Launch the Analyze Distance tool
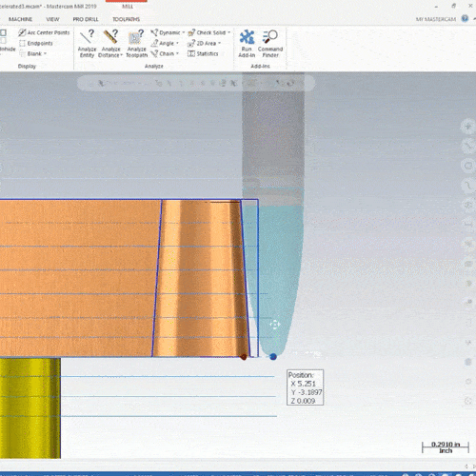 (110, 44)
